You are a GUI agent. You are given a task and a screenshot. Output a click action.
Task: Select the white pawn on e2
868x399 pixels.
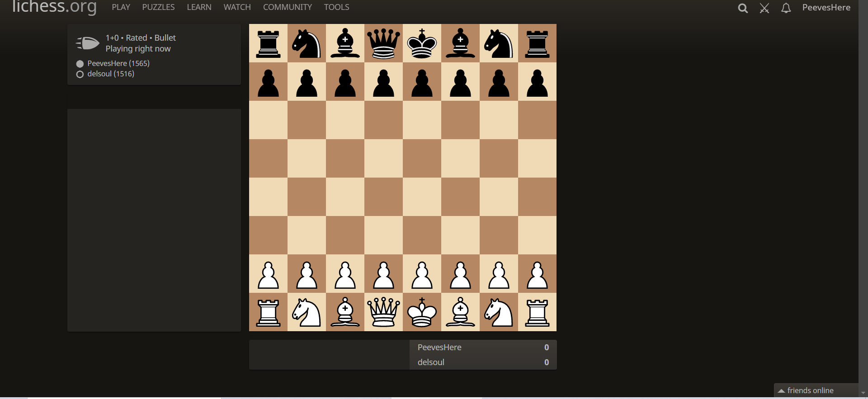(422, 274)
